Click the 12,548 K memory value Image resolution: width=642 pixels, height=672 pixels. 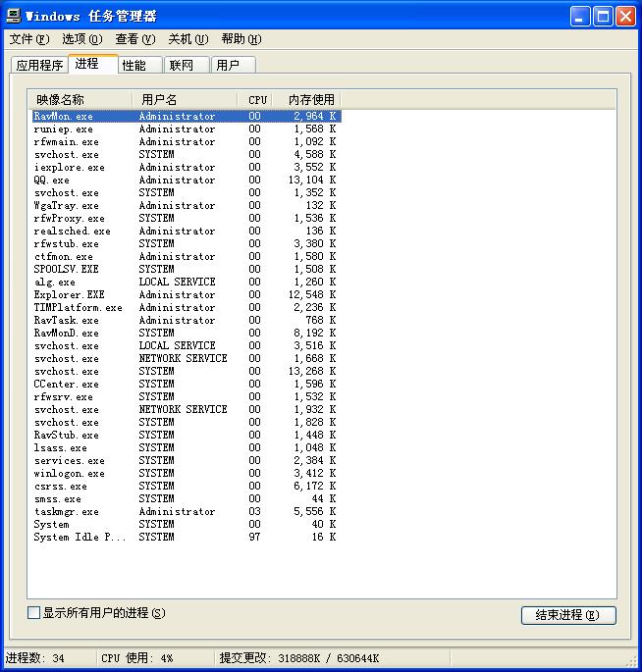[x=312, y=295]
